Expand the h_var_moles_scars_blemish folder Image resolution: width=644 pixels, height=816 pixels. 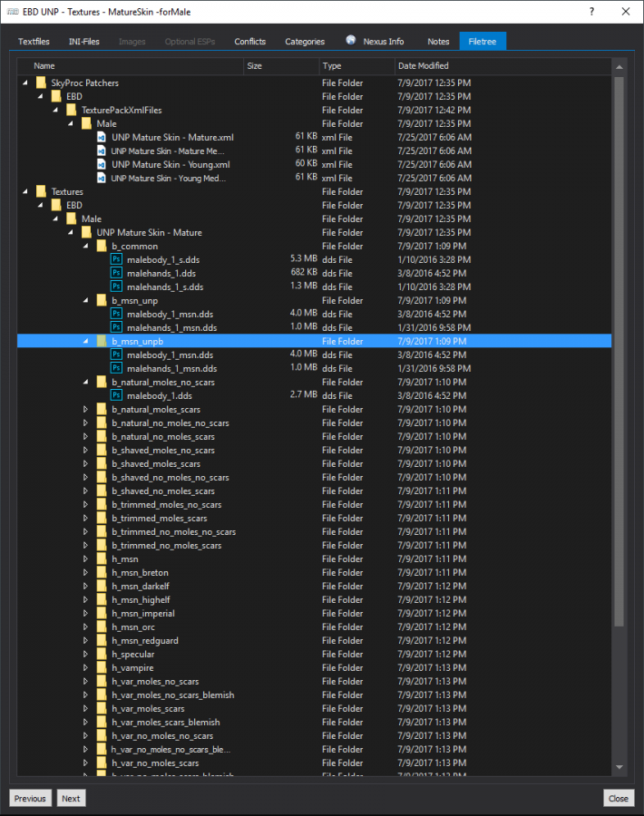85,722
